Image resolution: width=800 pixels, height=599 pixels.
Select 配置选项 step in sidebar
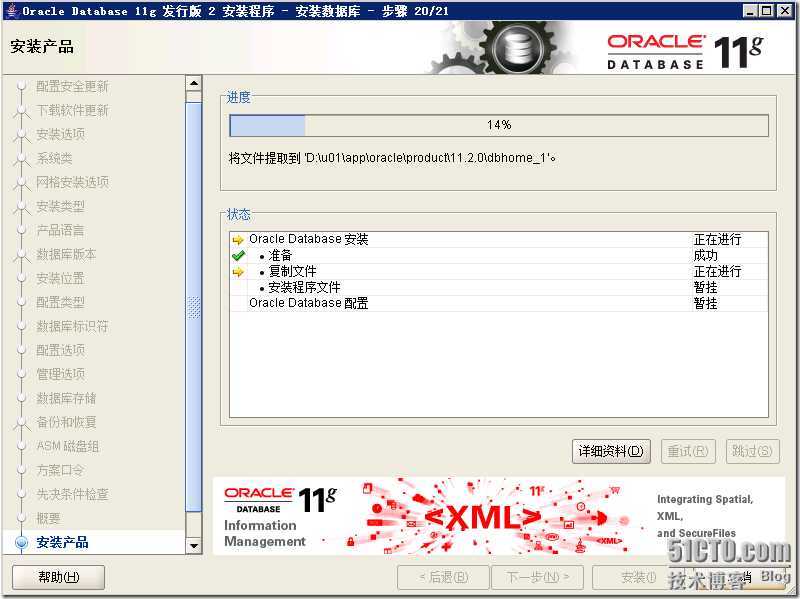(60, 351)
